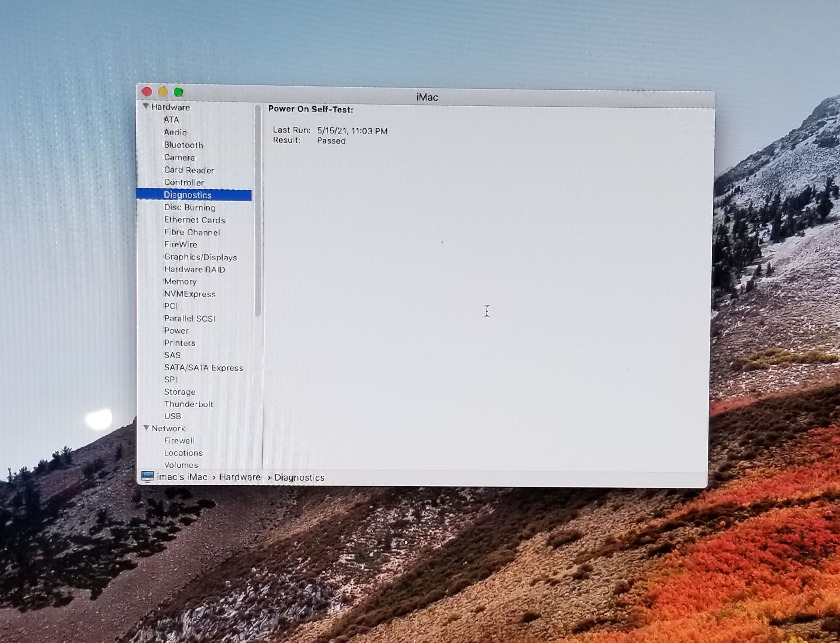
Task: Open Thunderbolt hardware details
Action: tap(189, 404)
